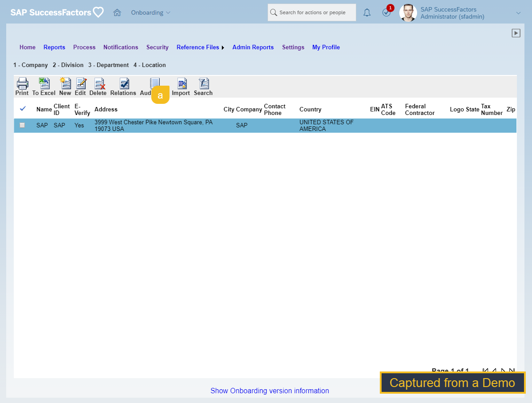Image resolution: width=532 pixels, height=403 pixels.
Task: Click the magnifier icon in the search box
Action: [x=273, y=12]
